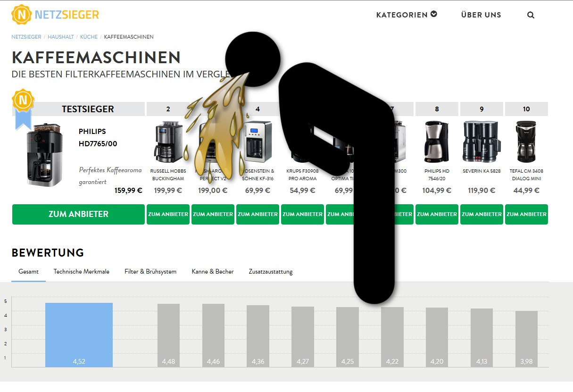Image resolution: width=573 pixels, height=392 pixels.
Task: Click rank header number 10
Action: [527, 109]
